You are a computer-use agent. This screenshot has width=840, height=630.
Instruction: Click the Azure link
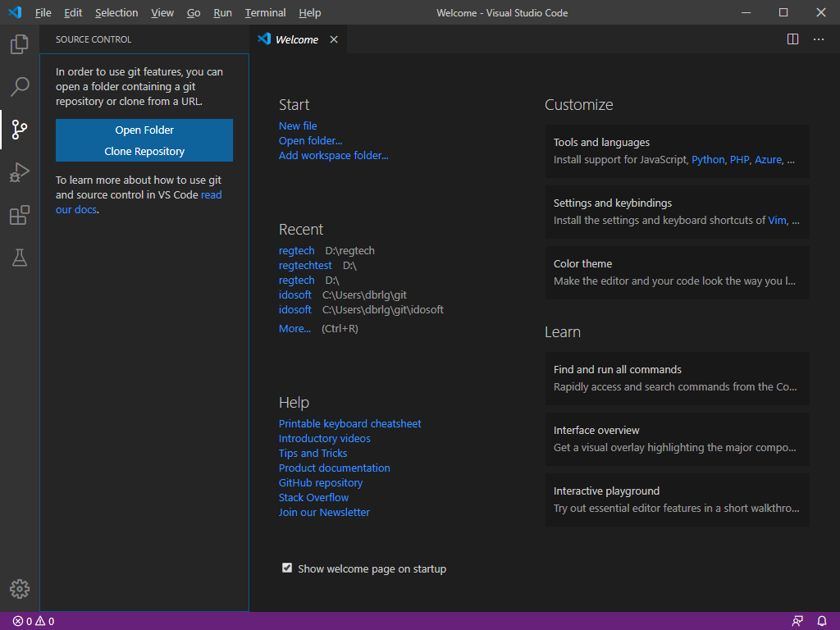point(768,160)
